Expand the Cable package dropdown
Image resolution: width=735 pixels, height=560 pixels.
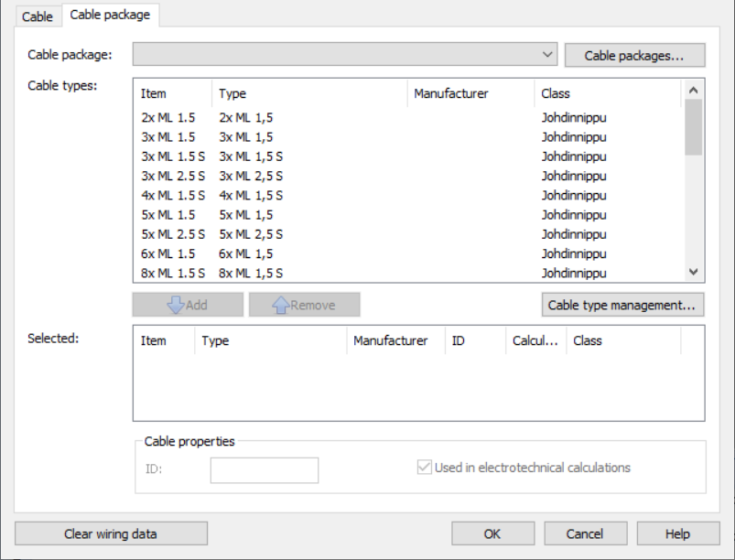(547, 55)
